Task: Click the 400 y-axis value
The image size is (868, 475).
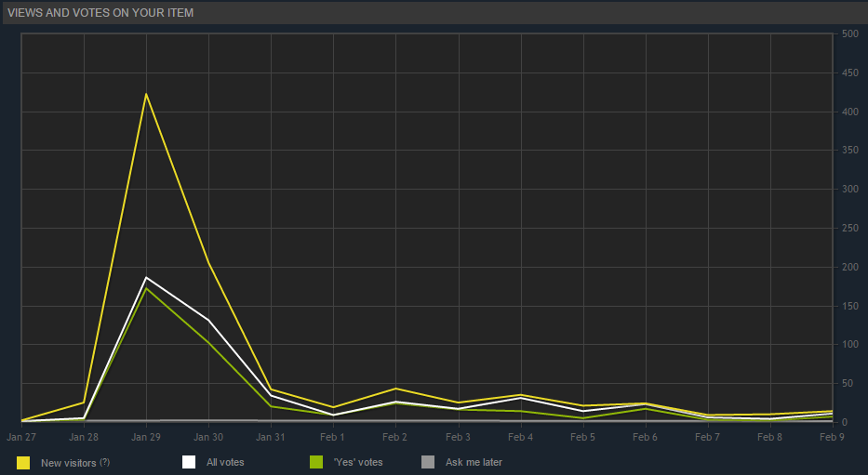Action: pyautogui.click(x=850, y=112)
